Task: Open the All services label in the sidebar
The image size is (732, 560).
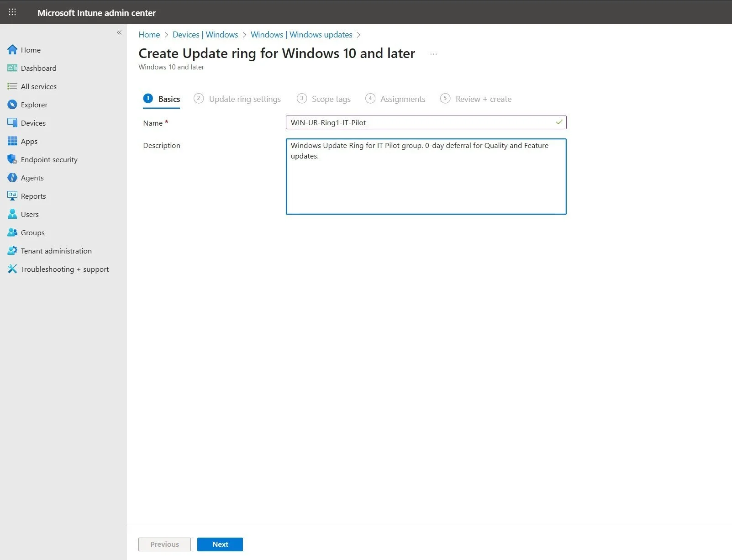Action: point(39,87)
